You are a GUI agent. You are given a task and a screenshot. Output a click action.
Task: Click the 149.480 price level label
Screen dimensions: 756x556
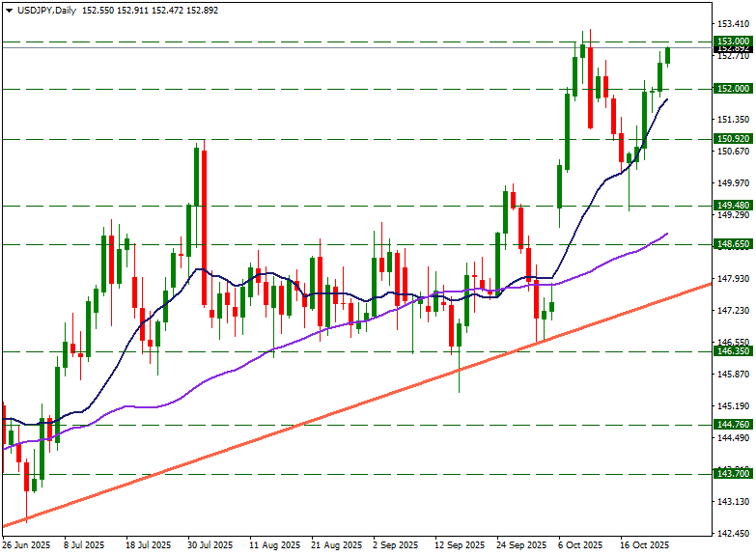coord(732,206)
